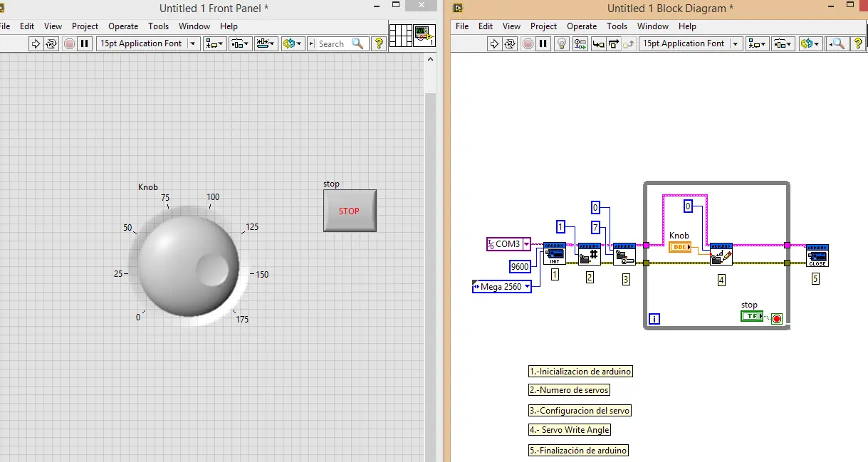Click Run Continuously in Front Panel toolbar
Screen dimensions: 868x462
[x=51, y=43]
